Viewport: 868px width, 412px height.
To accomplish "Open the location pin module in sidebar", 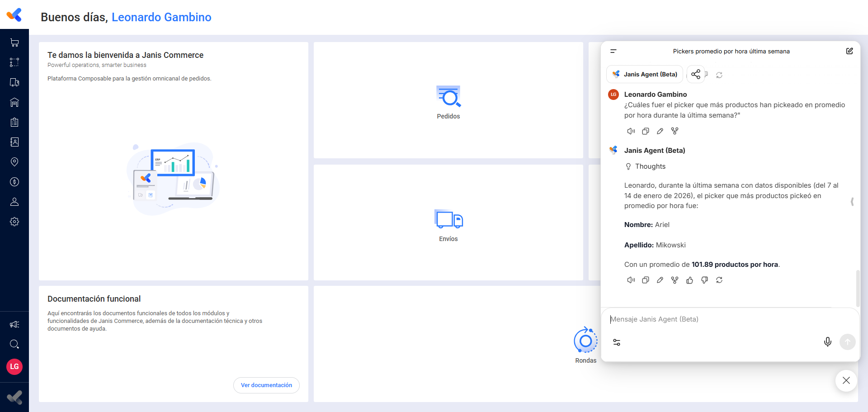I will [14, 162].
